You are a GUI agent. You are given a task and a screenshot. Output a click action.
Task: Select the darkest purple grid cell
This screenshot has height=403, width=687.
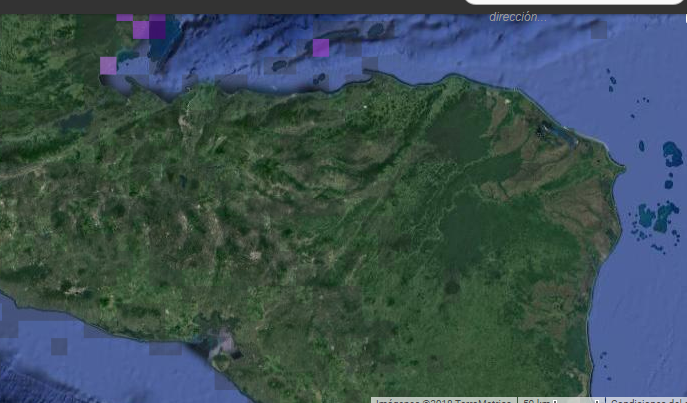[x=157, y=30]
